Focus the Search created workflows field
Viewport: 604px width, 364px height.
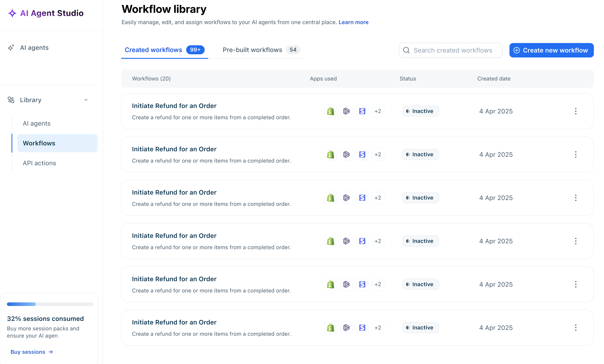coord(453,50)
